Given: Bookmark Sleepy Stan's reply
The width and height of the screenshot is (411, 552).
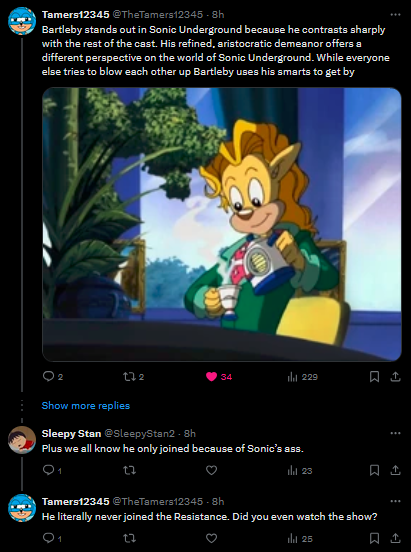Looking at the screenshot, I should click(374, 470).
